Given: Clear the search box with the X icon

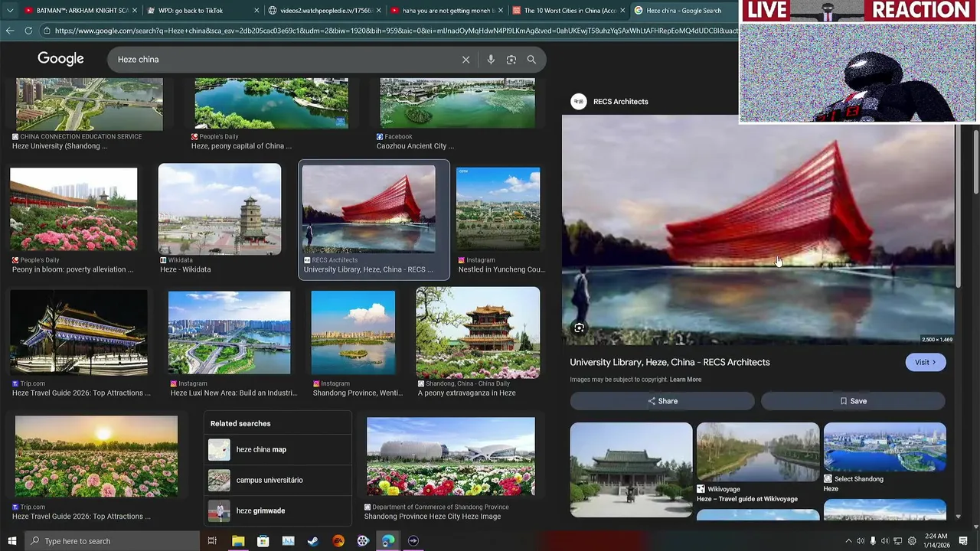Looking at the screenshot, I should pos(465,60).
